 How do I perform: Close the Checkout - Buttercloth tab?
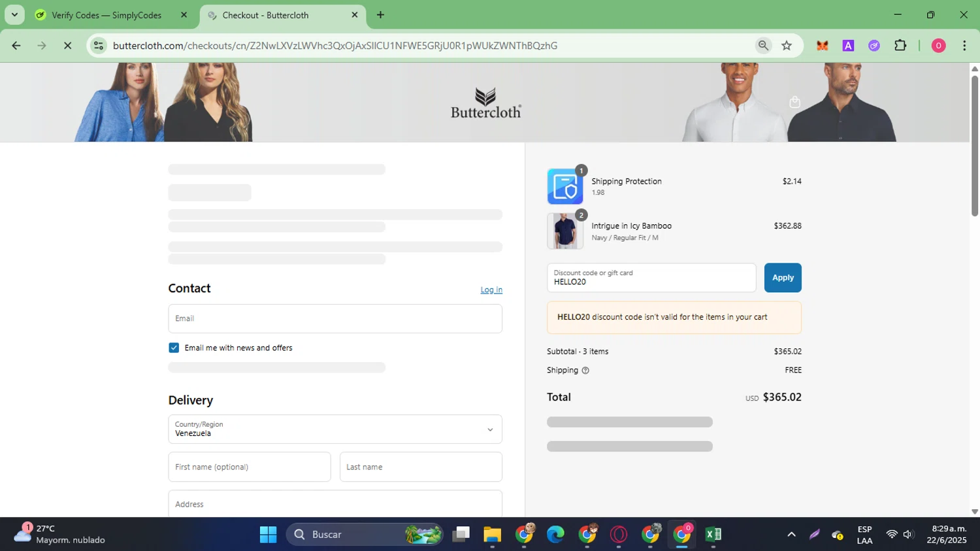click(x=355, y=14)
